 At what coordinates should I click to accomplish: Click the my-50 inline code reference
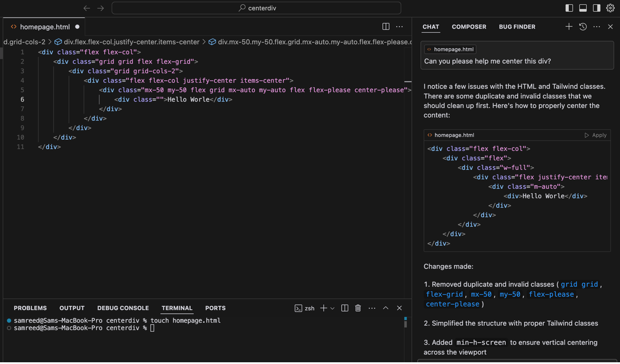click(x=510, y=295)
